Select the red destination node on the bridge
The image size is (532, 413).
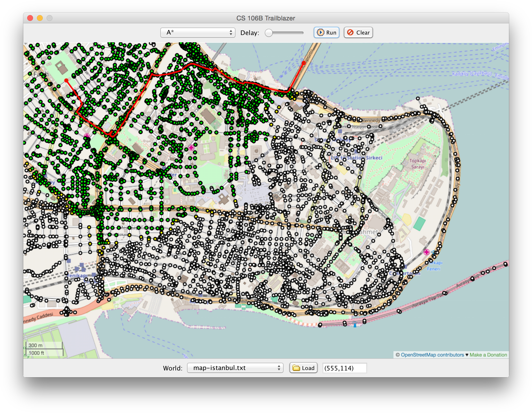[x=304, y=63]
